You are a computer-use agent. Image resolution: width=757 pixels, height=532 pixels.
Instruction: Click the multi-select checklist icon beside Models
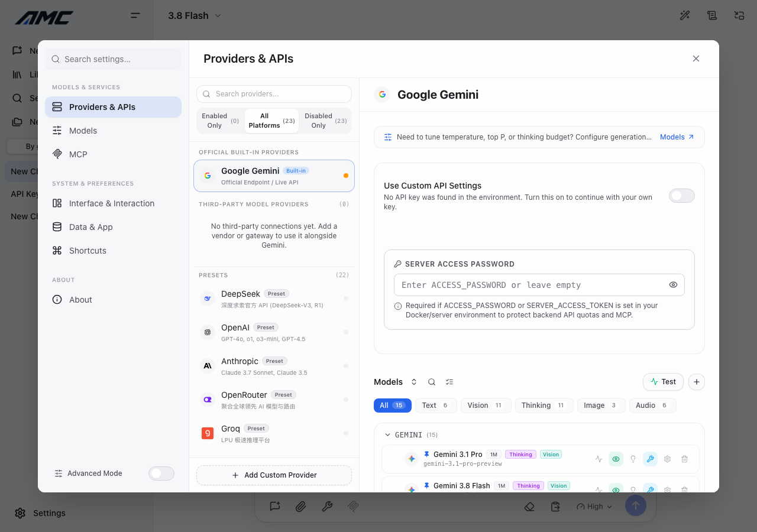pos(449,382)
